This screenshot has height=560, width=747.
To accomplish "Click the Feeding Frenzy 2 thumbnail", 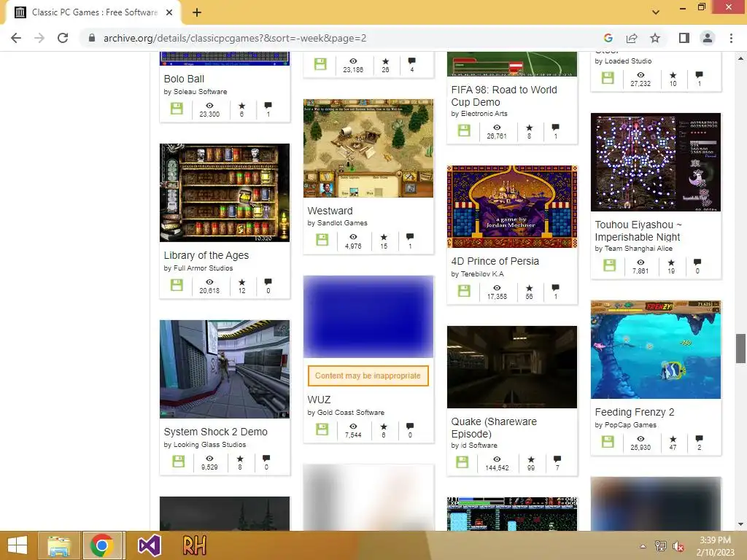I will (656, 349).
